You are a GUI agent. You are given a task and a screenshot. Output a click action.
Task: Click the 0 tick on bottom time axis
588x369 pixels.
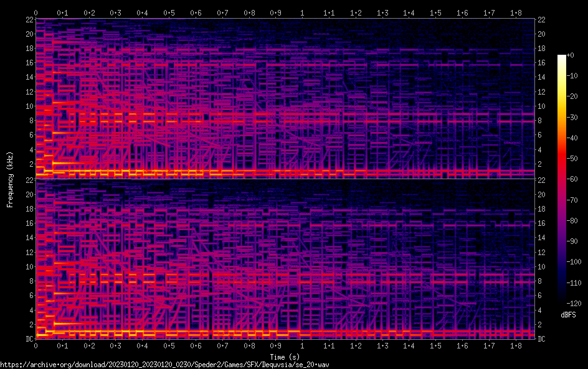click(x=36, y=345)
